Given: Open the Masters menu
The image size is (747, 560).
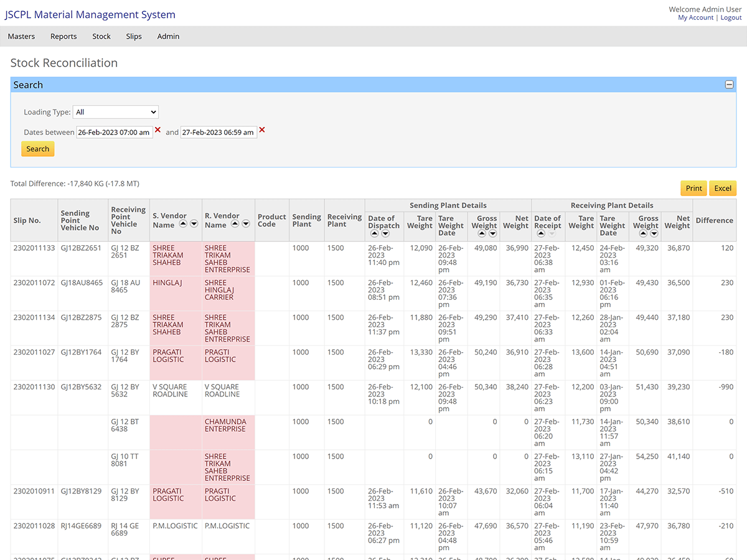Looking at the screenshot, I should 21,36.
